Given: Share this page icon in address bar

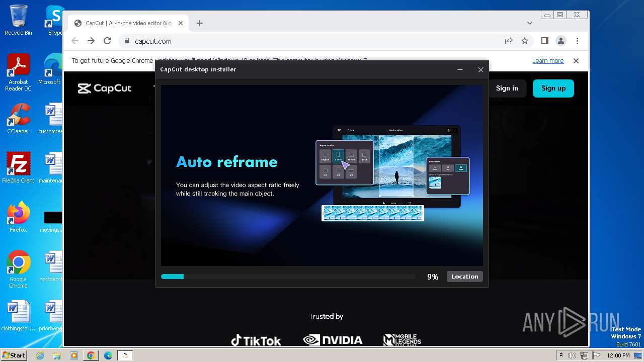Looking at the screenshot, I should (509, 41).
